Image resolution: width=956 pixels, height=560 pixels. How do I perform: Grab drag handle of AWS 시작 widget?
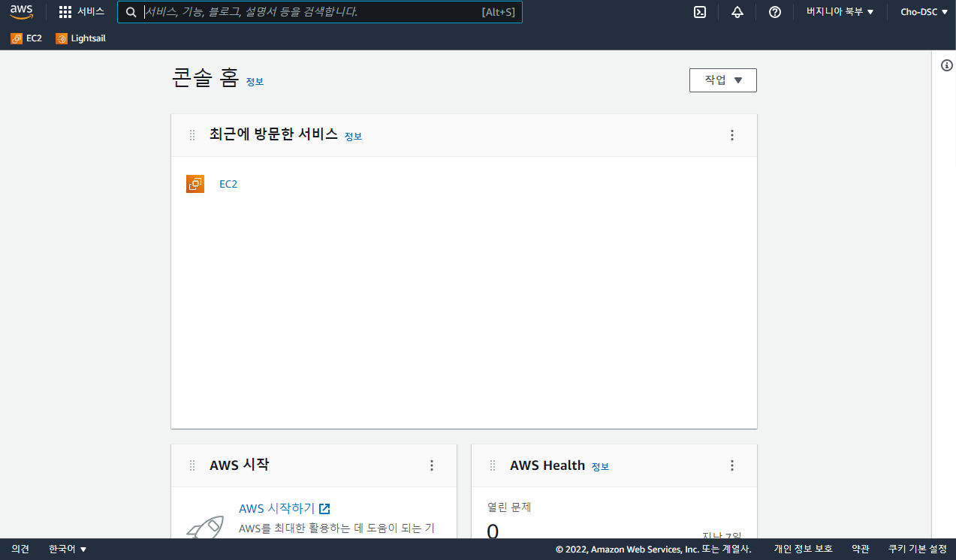click(x=192, y=465)
